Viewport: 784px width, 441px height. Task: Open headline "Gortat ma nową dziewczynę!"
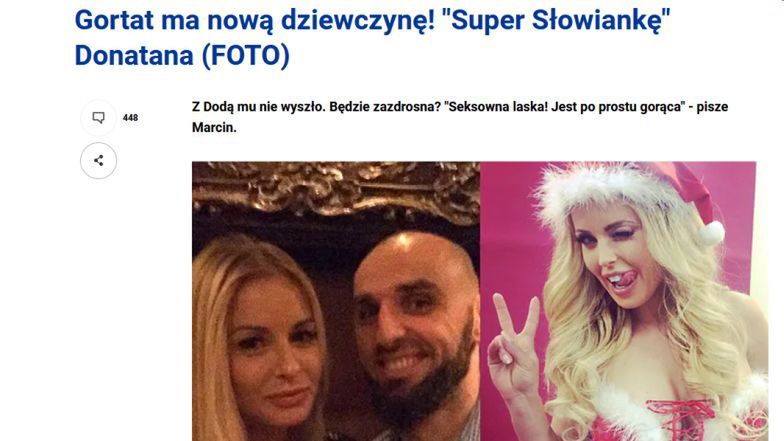point(254,21)
